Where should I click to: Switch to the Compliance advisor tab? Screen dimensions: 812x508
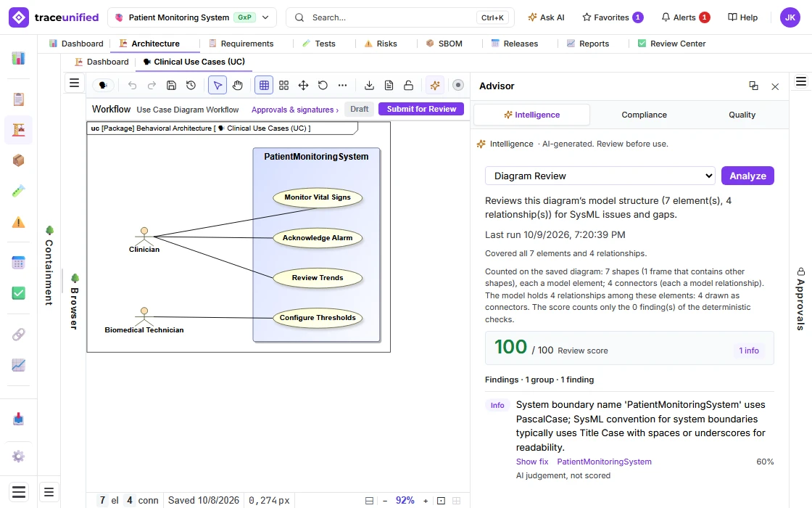(645, 115)
